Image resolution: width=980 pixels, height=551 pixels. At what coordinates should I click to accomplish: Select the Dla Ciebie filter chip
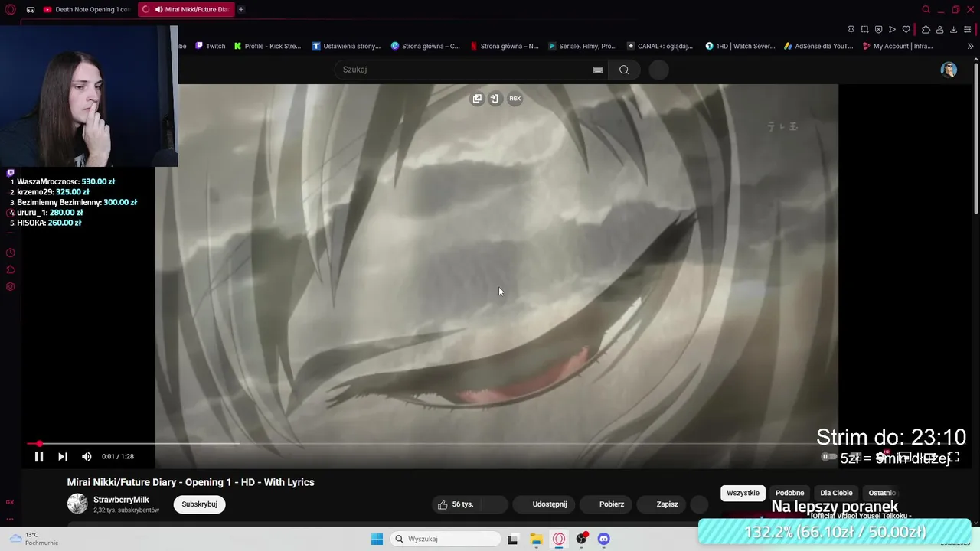(x=836, y=493)
